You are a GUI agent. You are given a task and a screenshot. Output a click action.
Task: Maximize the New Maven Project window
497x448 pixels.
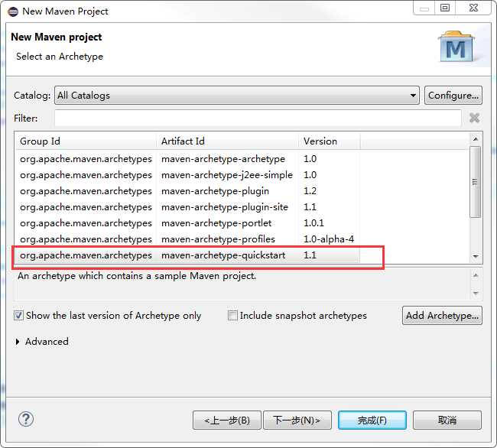(445, 8)
